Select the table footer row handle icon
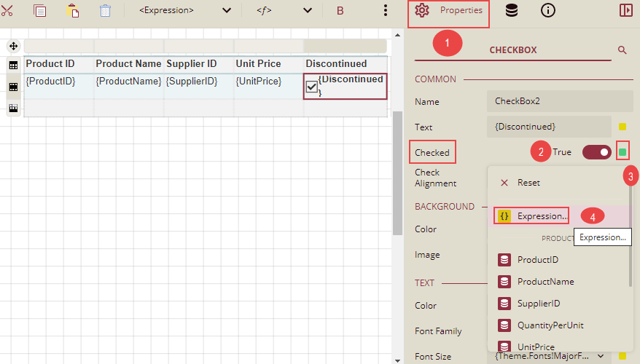Image resolution: width=640 pixels, height=364 pixels. pos(13,108)
